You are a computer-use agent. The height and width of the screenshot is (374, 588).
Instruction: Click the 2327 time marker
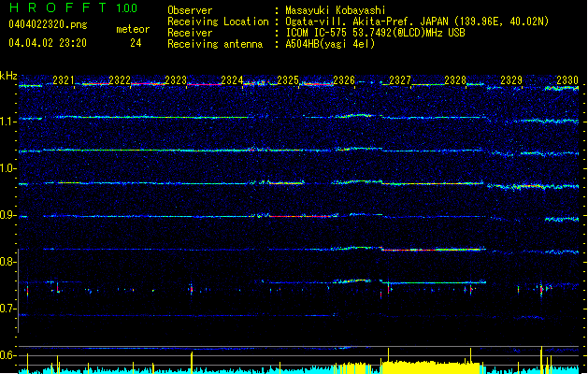coord(399,80)
